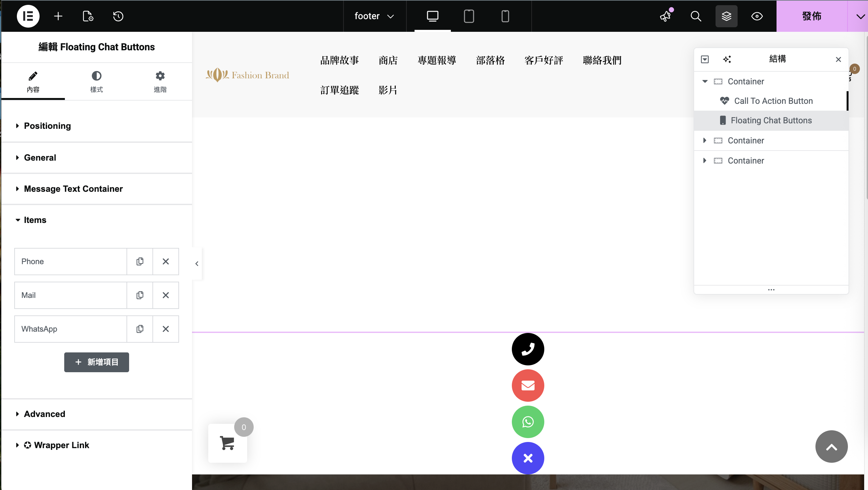Remove the WhatsApp item

coord(165,329)
